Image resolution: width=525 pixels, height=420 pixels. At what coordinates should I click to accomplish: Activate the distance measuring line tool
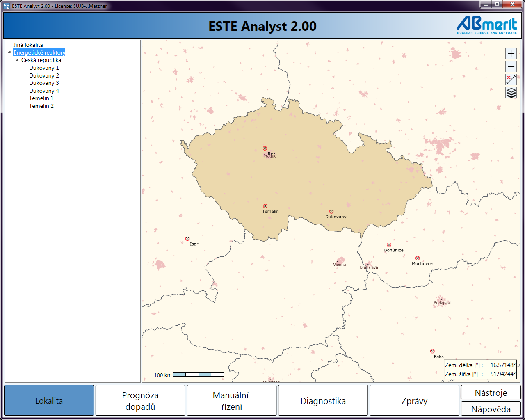[x=511, y=80]
